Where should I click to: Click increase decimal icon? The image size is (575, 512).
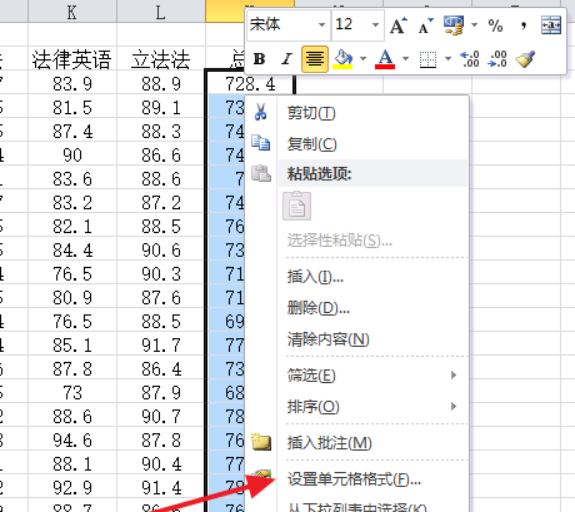(x=470, y=59)
